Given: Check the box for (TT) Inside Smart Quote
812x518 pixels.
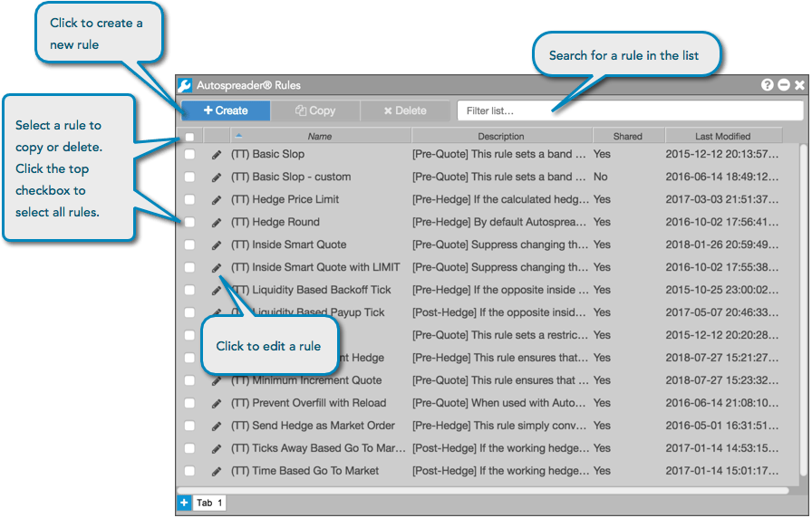Looking at the screenshot, I should [189, 245].
